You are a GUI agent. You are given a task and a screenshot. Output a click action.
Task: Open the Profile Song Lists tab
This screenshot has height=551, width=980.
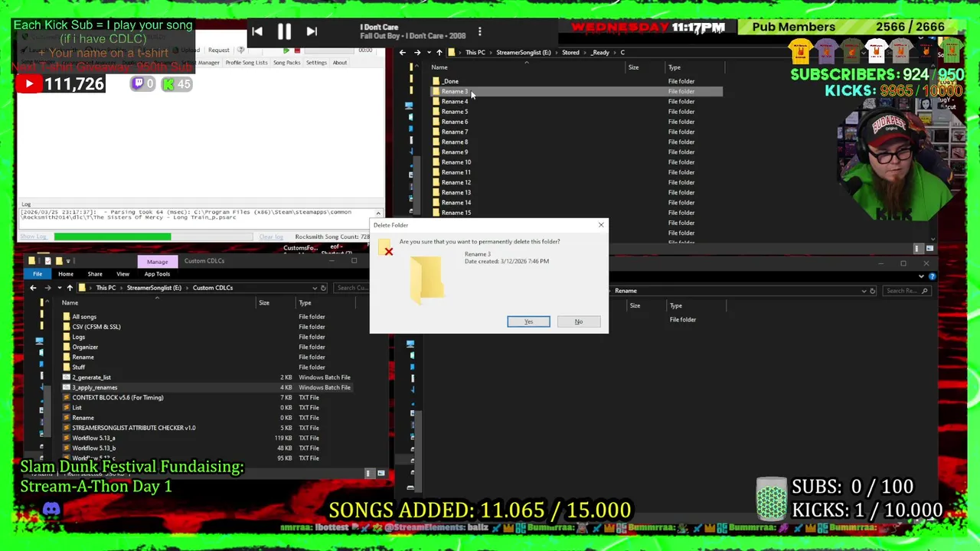[x=247, y=63]
